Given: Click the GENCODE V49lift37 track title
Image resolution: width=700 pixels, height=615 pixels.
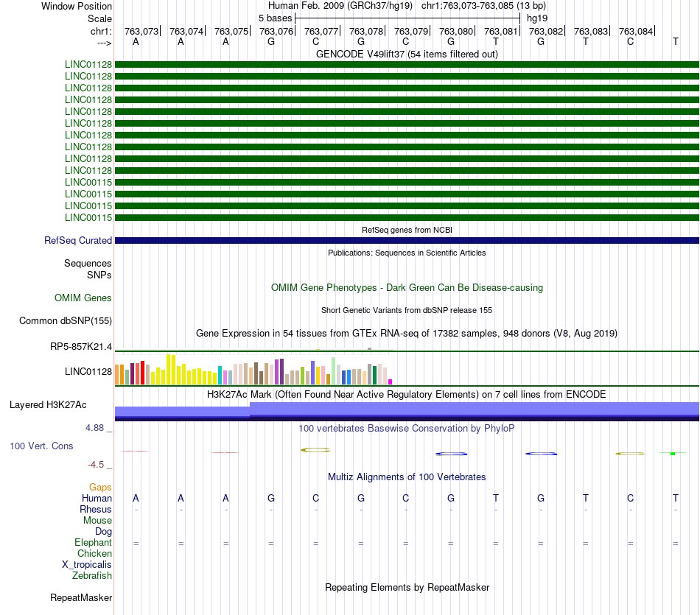Looking at the screenshot, I should click(407, 54).
